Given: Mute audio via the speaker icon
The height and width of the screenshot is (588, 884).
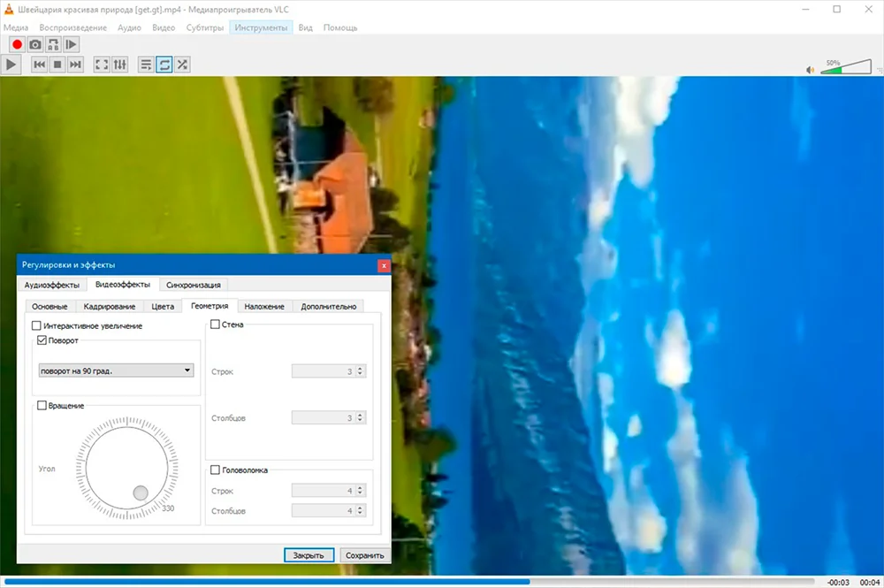Looking at the screenshot, I should 810,69.
